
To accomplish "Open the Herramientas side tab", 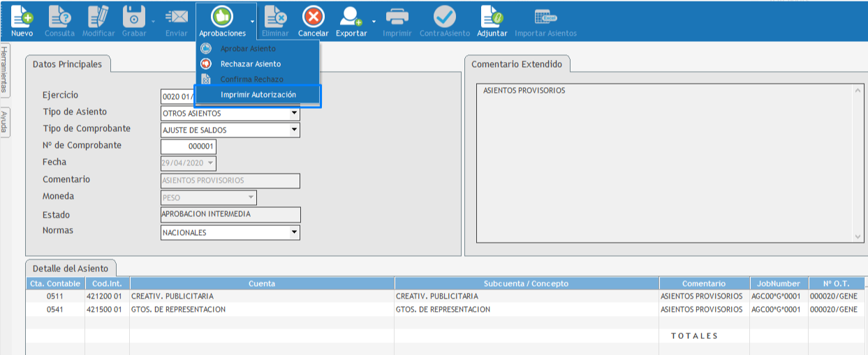I will (x=4, y=70).
